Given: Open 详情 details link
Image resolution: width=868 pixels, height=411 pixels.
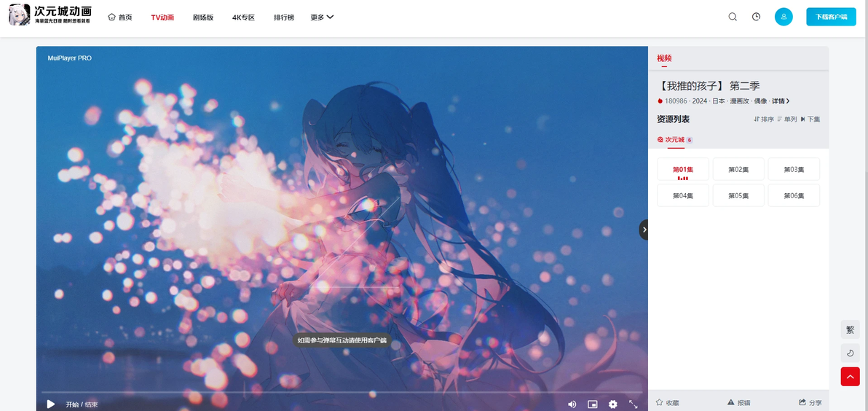Looking at the screenshot, I should (x=781, y=101).
